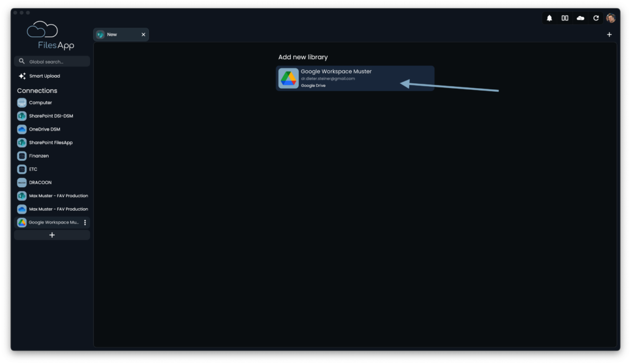Click the large Google Drive logo thumbnail
Image resolution: width=631 pixels, height=364 pixels.
pyautogui.click(x=288, y=78)
